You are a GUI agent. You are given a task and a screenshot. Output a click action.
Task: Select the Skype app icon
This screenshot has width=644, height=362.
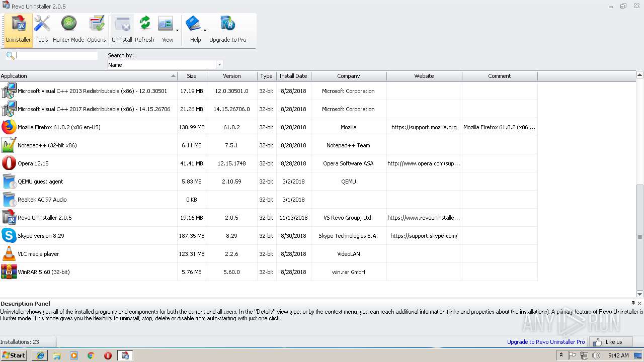click(x=9, y=236)
